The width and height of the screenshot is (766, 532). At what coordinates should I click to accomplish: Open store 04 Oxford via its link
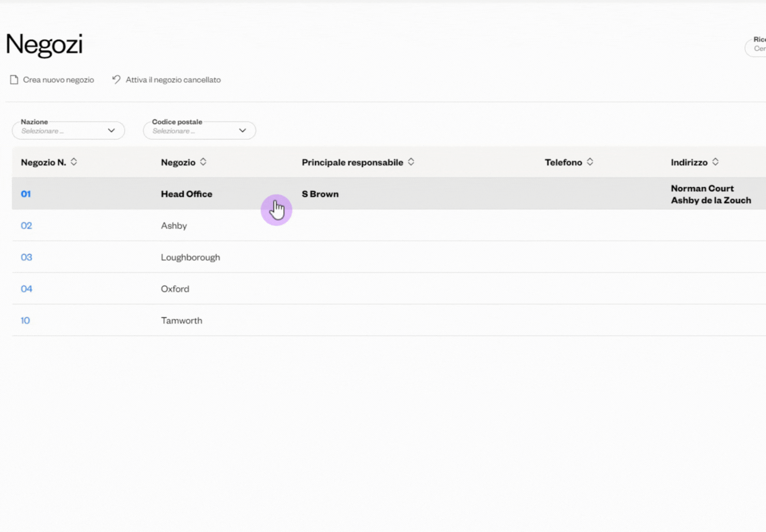tap(27, 289)
